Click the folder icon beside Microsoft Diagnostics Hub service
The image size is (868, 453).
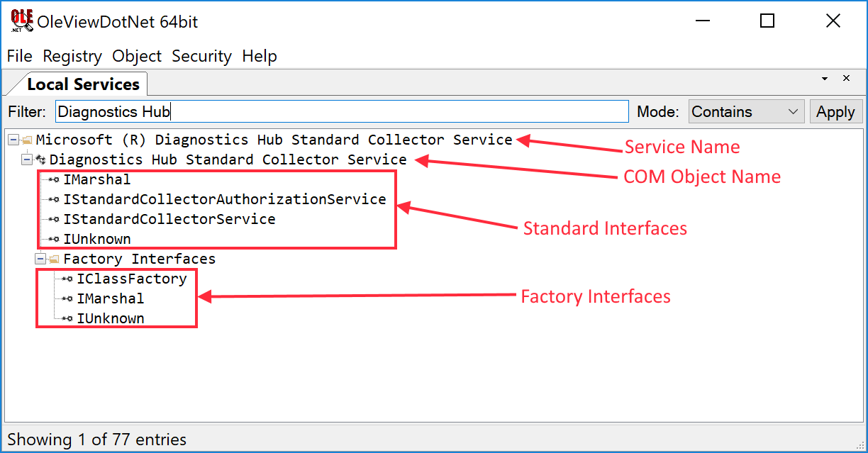click(27, 140)
